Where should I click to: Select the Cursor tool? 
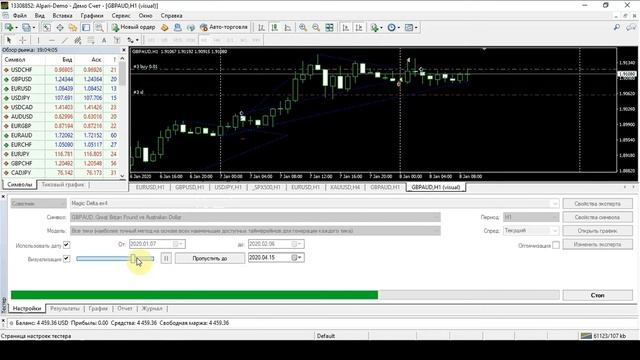[9, 40]
